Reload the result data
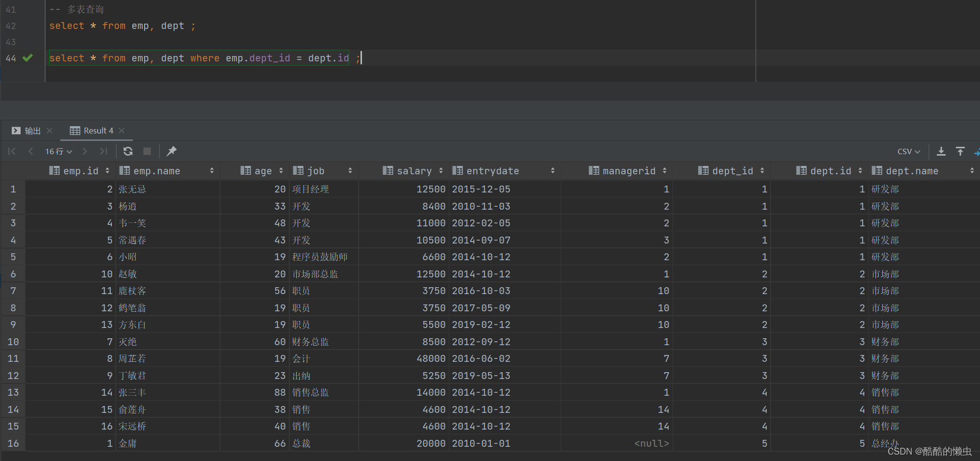This screenshot has height=461, width=980. [128, 152]
